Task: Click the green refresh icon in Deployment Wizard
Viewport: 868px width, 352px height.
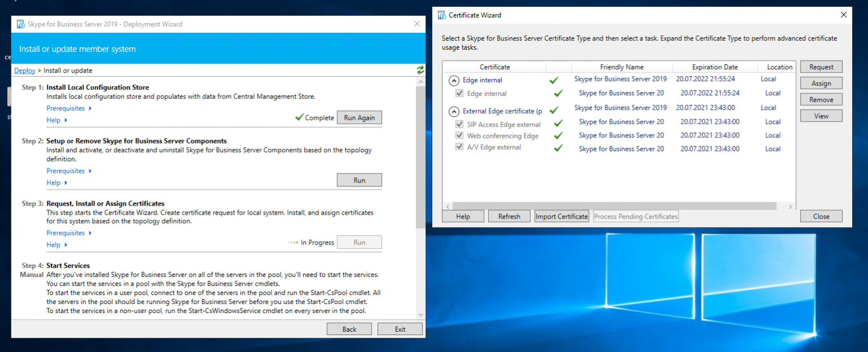Action: pos(420,70)
